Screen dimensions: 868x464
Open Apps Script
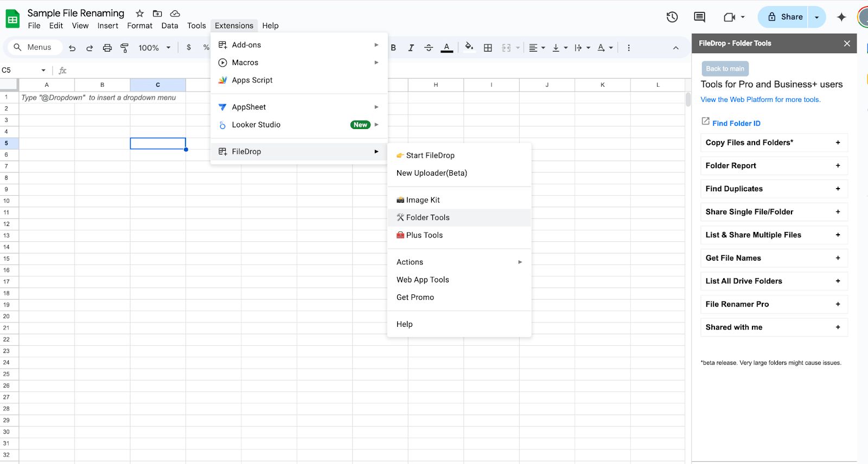[299, 80]
